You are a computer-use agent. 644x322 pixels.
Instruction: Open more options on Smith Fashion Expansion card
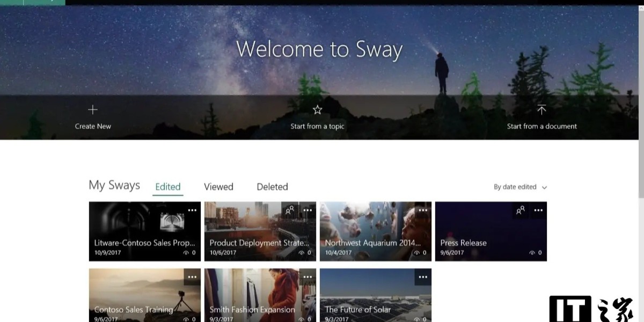click(308, 277)
